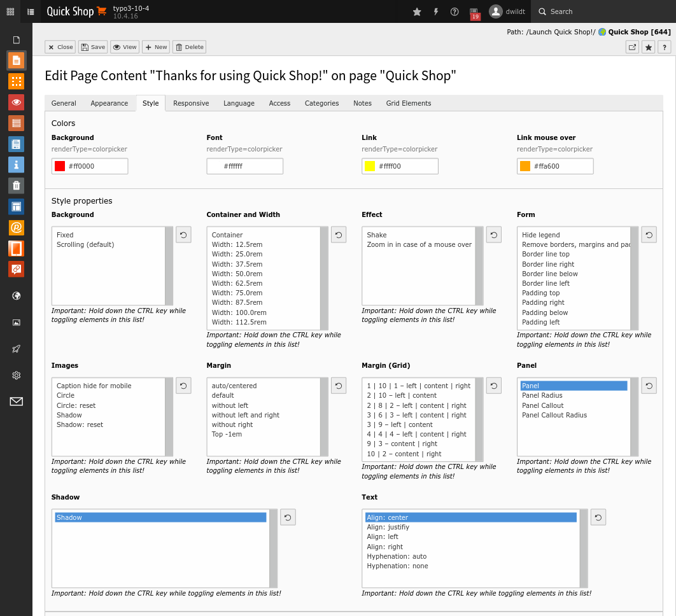Click the View button
The image size is (676, 616).
[125, 47]
